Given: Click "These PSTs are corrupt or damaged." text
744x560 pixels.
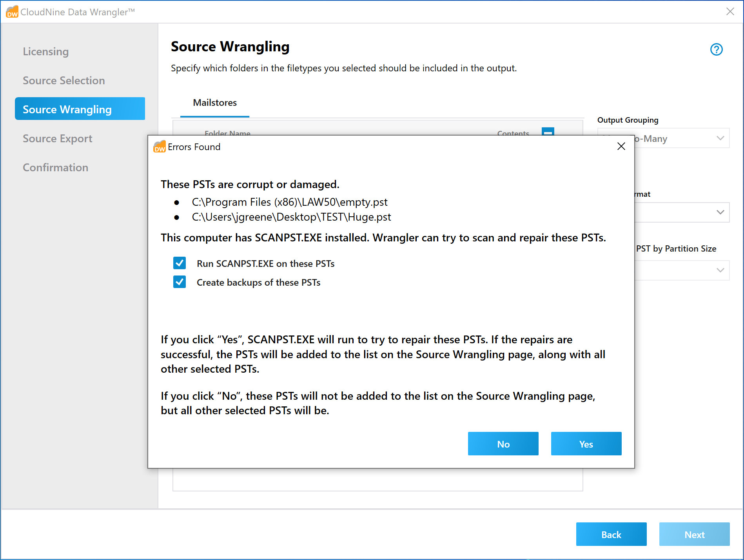Looking at the screenshot, I should pos(250,184).
